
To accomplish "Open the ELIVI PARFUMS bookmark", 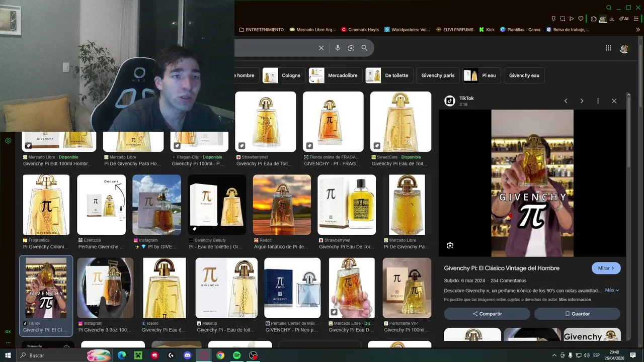I will 455,30.
